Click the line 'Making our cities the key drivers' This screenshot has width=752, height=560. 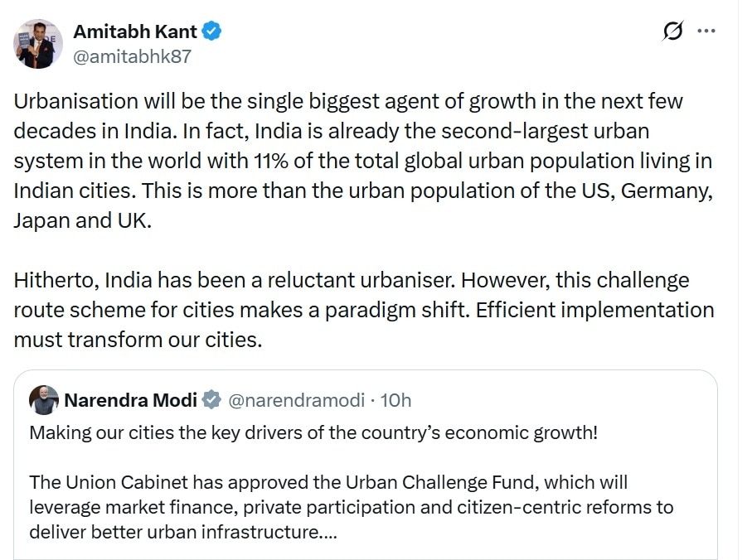pos(313,433)
